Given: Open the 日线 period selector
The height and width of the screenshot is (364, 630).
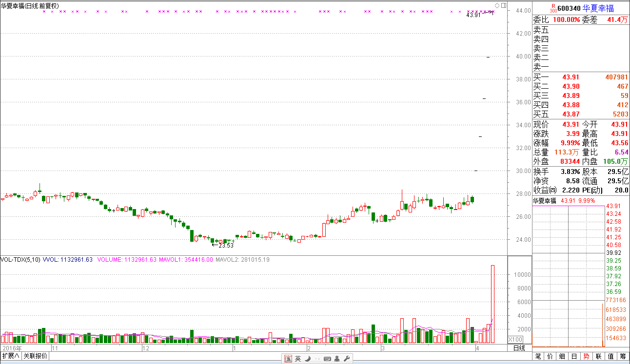Looking at the screenshot, I should 519,348.
